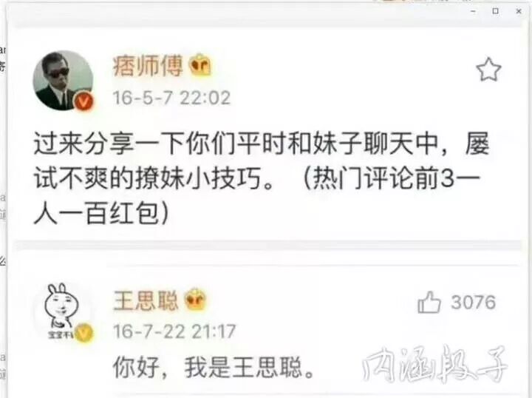The image size is (532, 398).
Task: Maximize the window
Action: coord(495,11)
